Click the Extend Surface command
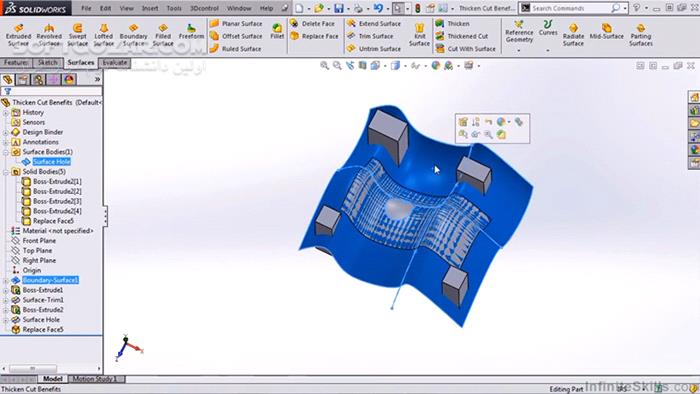 374,23
